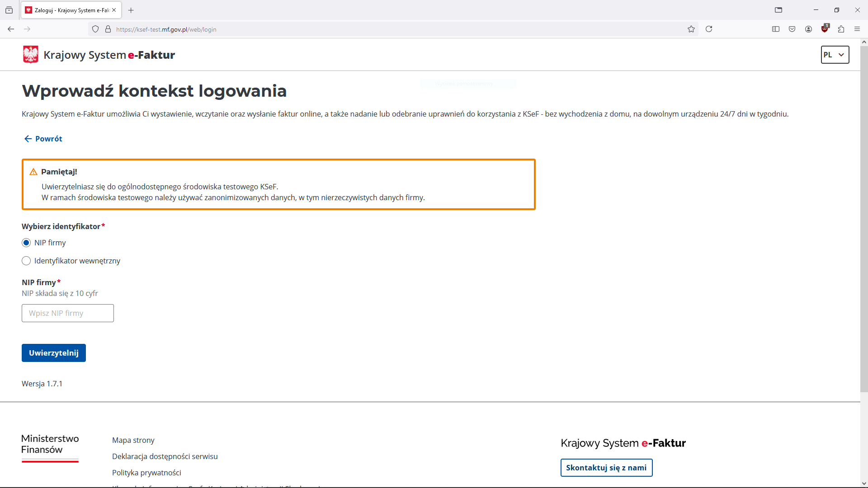Image resolution: width=868 pixels, height=488 pixels.
Task: Click the 'NIP składa się z 10 cyfr' hint
Action: (x=60, y=293)
